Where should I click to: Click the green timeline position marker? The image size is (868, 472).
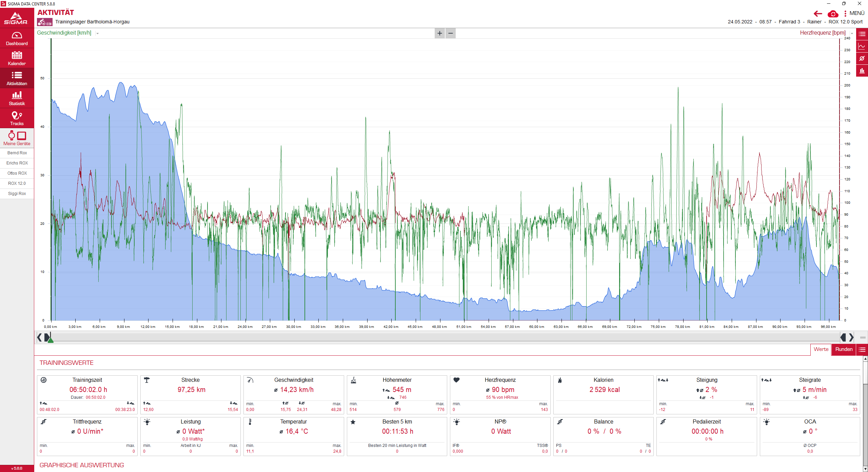point(50,340)
